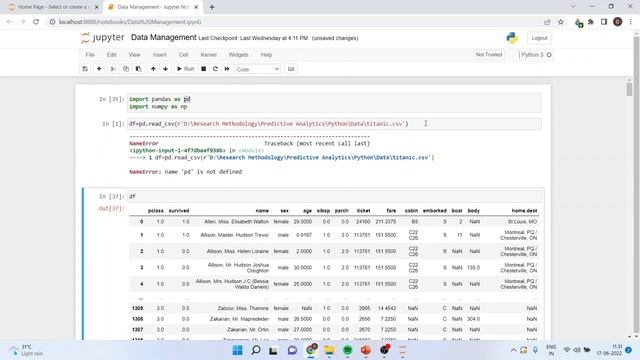Open File Explorer from taskbar
The image size is (640, 360).
329,350
